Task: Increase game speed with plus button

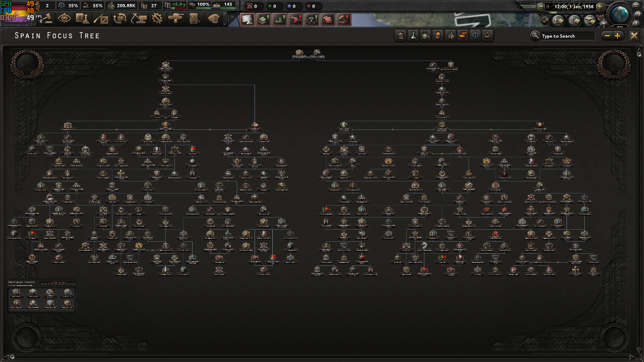Action: pos(600,6)
